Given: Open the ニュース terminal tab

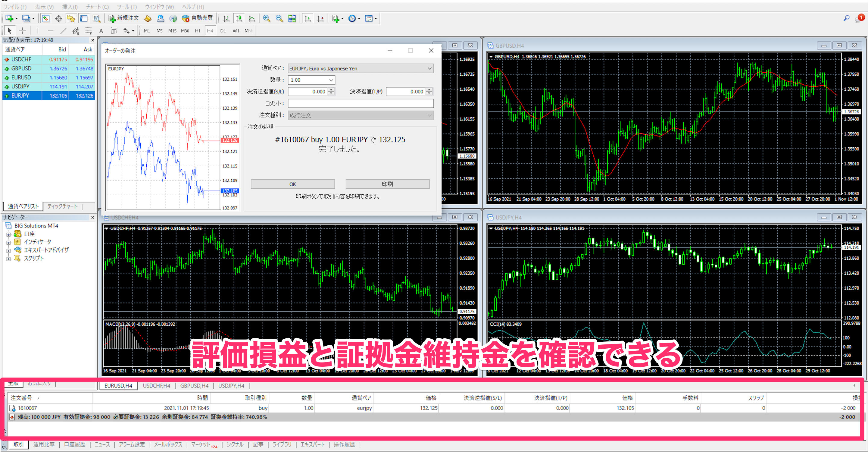Looking at the screenshot, I should point(102,444).
